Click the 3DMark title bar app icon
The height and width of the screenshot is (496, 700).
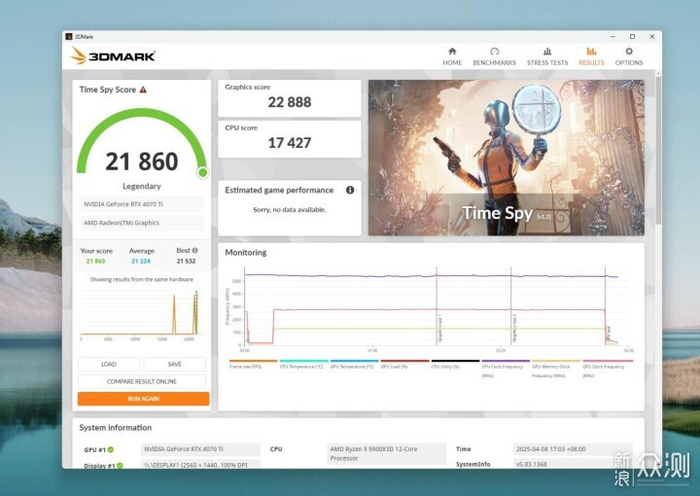tap(69, 37)
